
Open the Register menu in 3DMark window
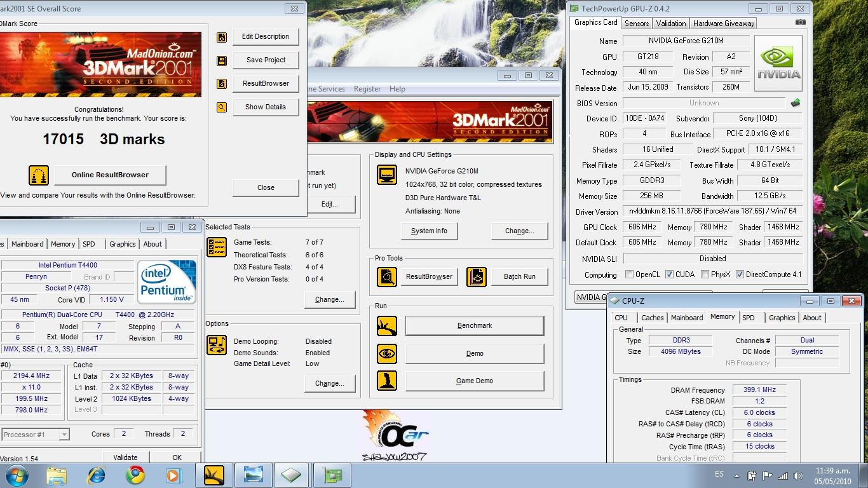pos(367,89)
